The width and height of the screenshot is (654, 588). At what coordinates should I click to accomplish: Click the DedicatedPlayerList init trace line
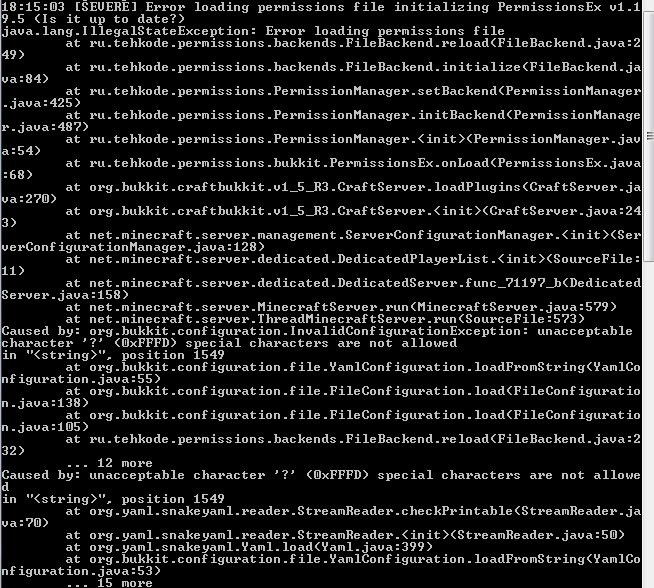click(x=321, y=265)
